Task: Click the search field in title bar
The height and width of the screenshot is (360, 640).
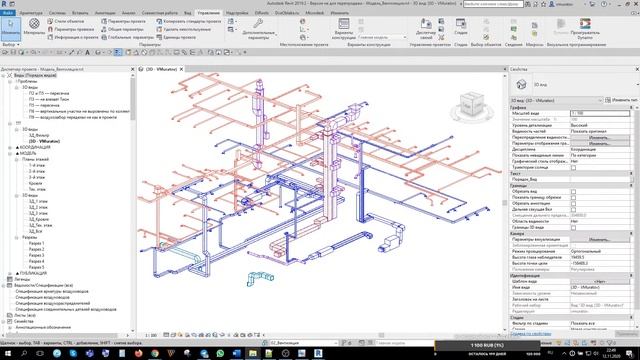Action: tap(493, 4)
